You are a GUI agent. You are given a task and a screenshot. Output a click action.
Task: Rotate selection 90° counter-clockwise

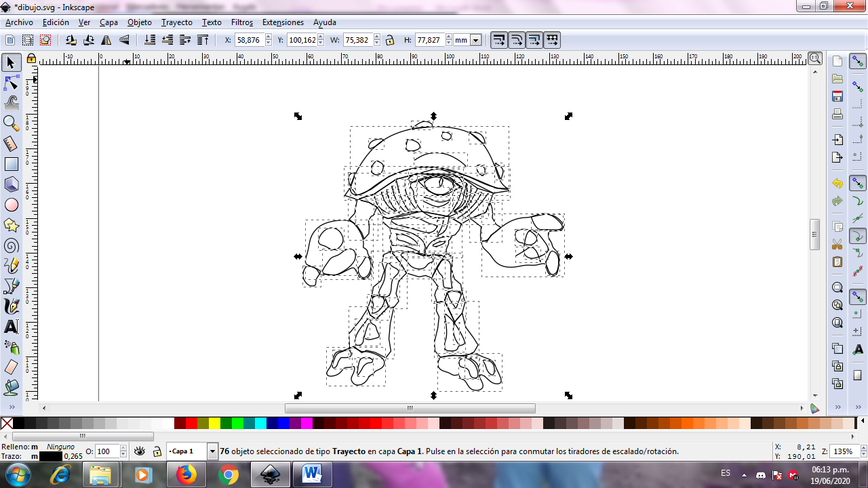[71, 40]
